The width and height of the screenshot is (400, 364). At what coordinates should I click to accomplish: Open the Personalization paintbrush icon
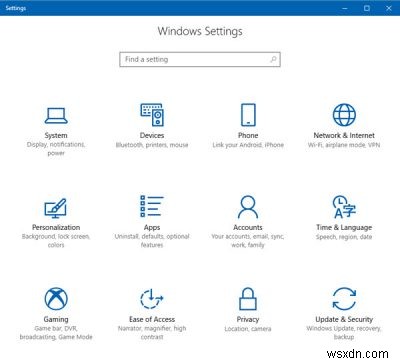click(56, 208)
